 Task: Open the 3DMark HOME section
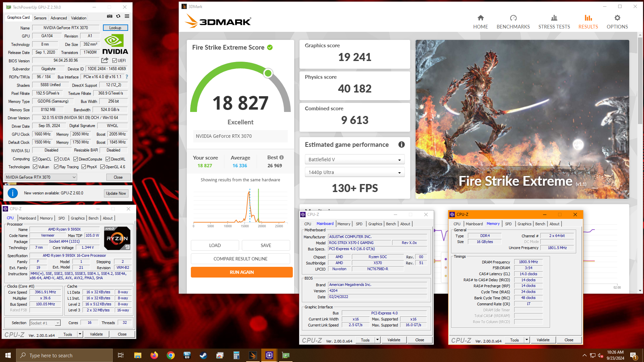coord(480,22)
